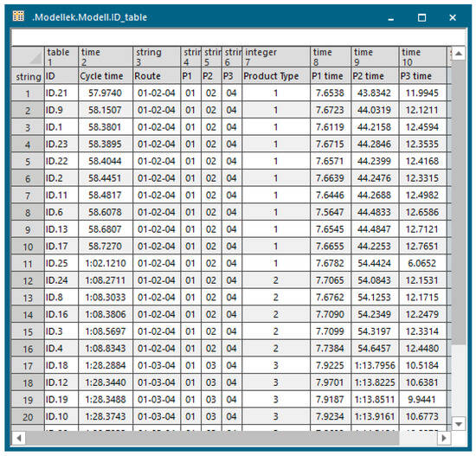Click P3 time cell 6.0652
The width and height of the screenshot is (476, 456).
coord(422,263)
